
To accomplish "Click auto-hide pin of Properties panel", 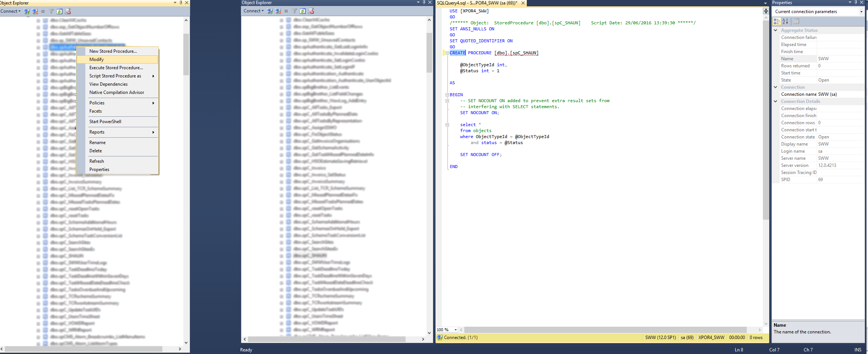I will point(856,3).
